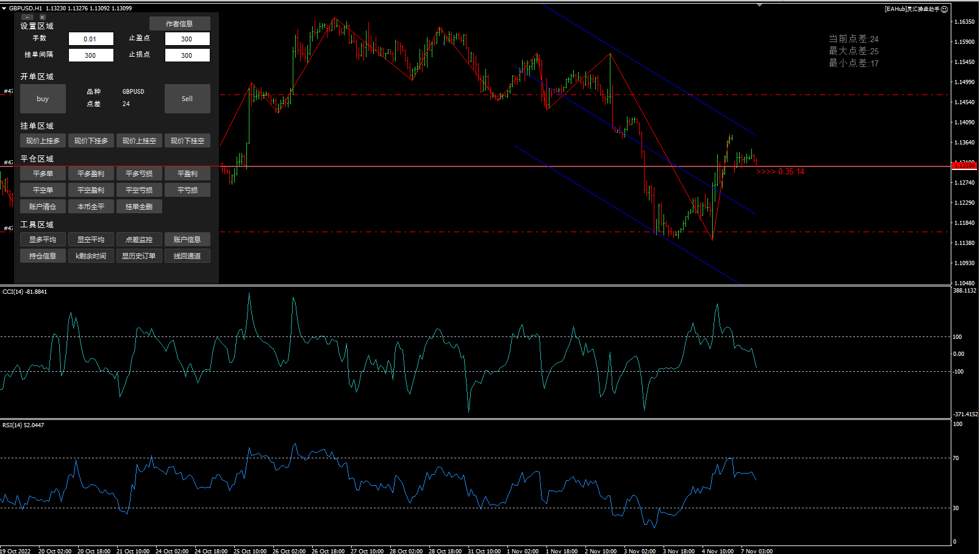Click the 平空亏损 button
Viewport: 980px width, 554px height.
[139, 190]
